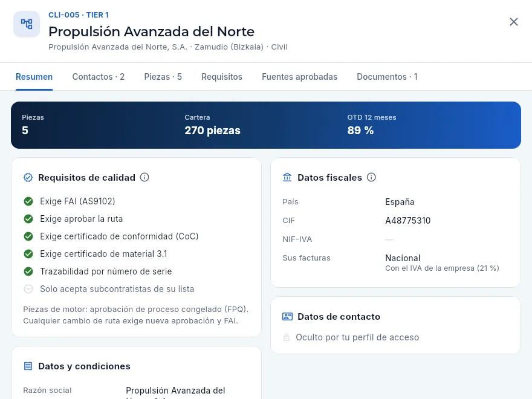The width and height of the screenshot is (532, 399).
Task: Click the note about proceso congelado (FPQ)
Action: (x=135, y=315)
